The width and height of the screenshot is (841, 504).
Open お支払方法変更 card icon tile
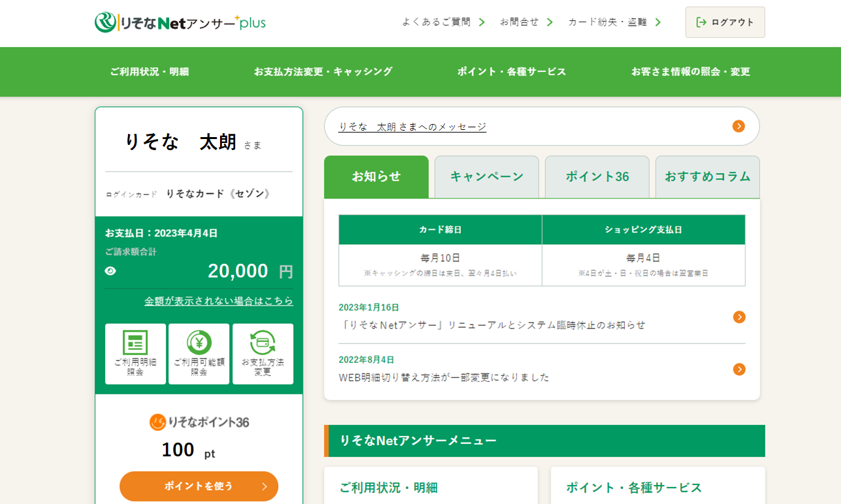point(262,354)
